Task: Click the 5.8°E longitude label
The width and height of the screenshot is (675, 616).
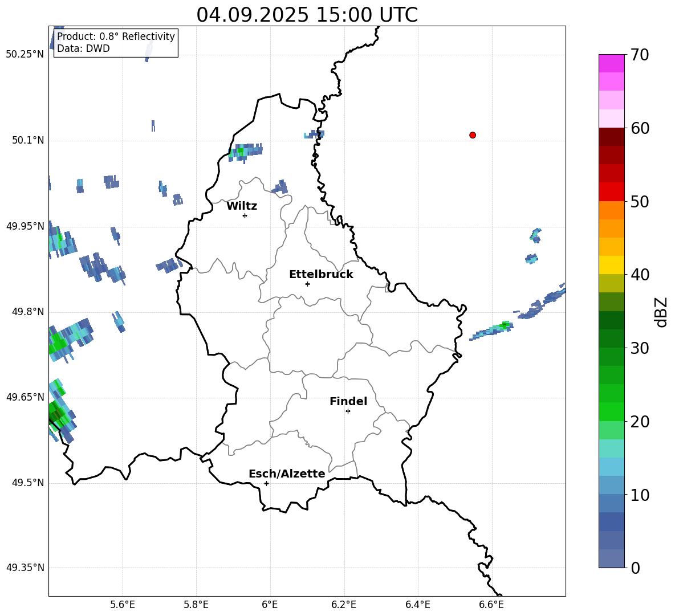Action: 196,605
